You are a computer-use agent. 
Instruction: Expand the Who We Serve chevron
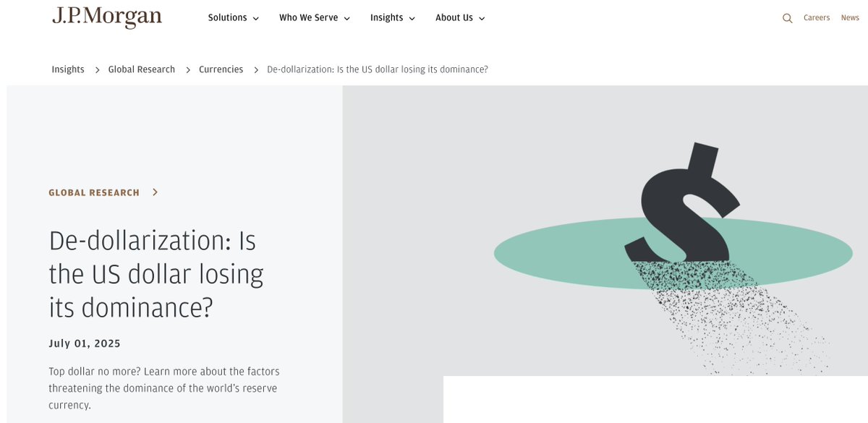tap(346, 19)
